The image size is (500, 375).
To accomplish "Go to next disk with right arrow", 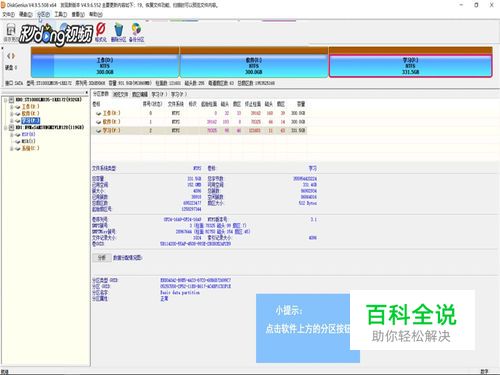I will coord(13,56).
